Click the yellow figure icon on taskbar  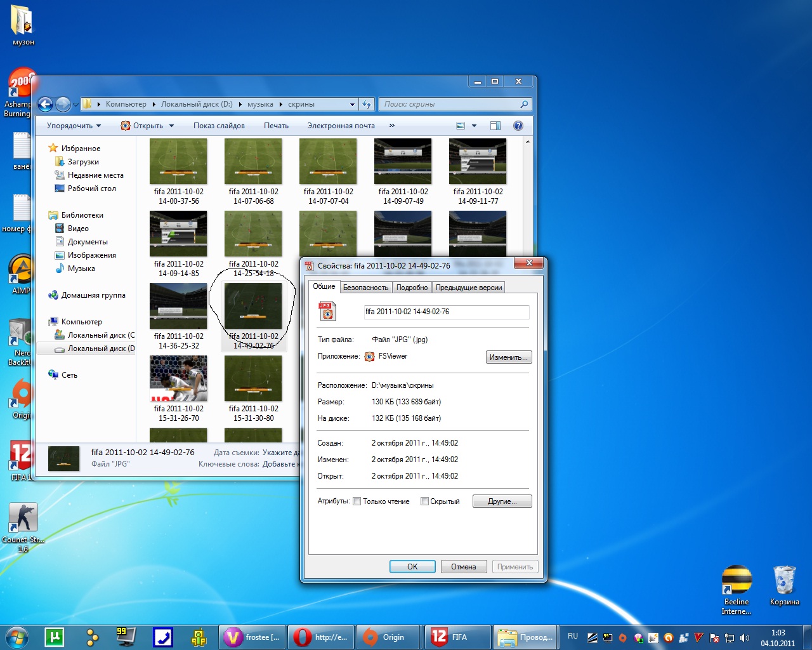point(199,637)
